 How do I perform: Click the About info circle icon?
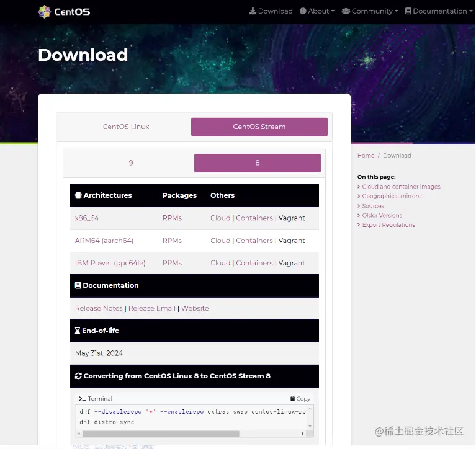303,11
